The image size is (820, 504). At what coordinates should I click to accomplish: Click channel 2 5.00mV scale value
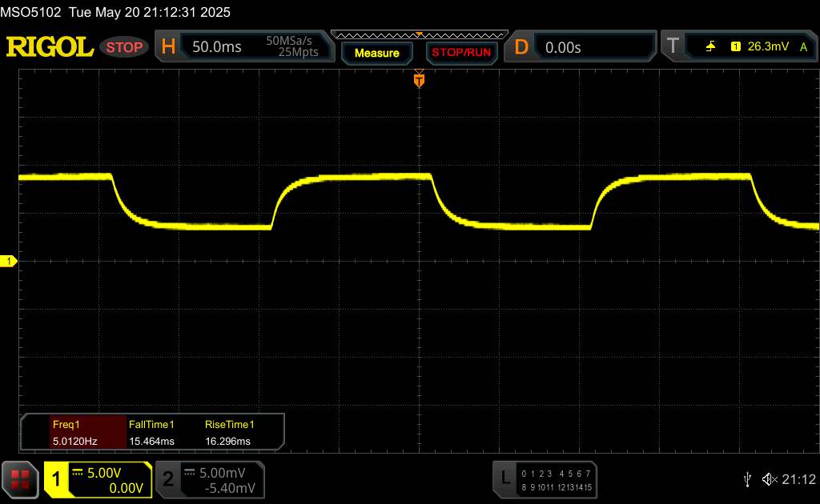(223, 473)
